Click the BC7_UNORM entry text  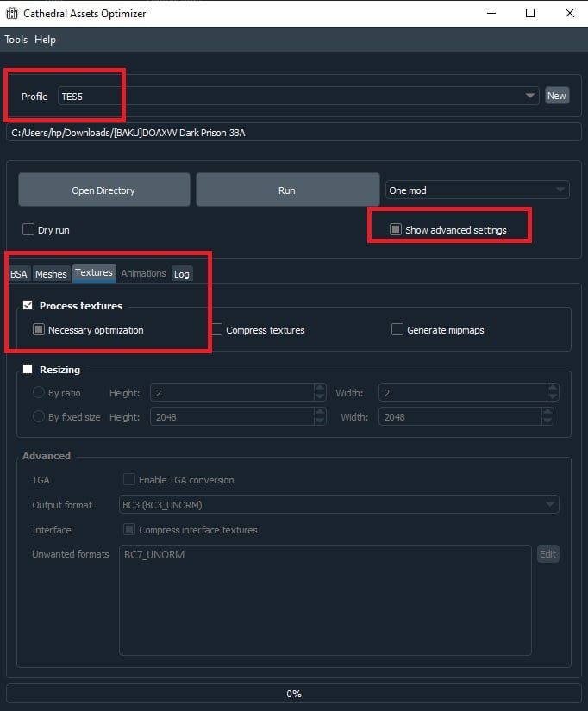(154, 554)
